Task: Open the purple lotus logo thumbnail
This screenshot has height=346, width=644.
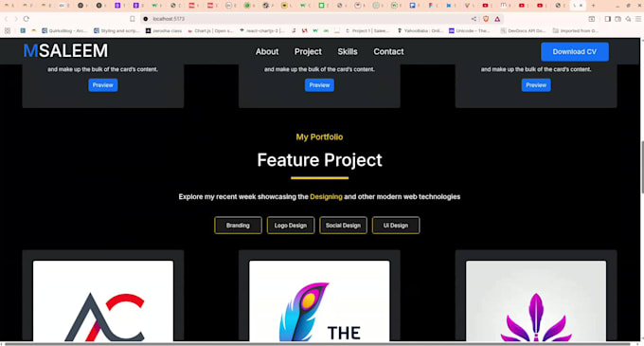Action: tap(536, 300)
